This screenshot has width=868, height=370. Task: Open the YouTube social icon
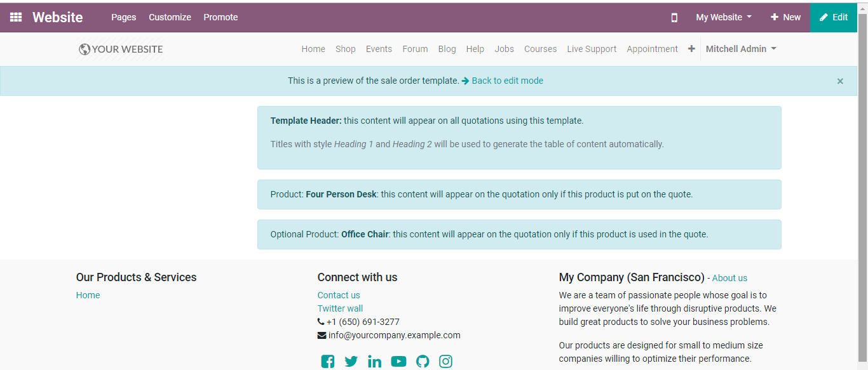coord(398,362)
